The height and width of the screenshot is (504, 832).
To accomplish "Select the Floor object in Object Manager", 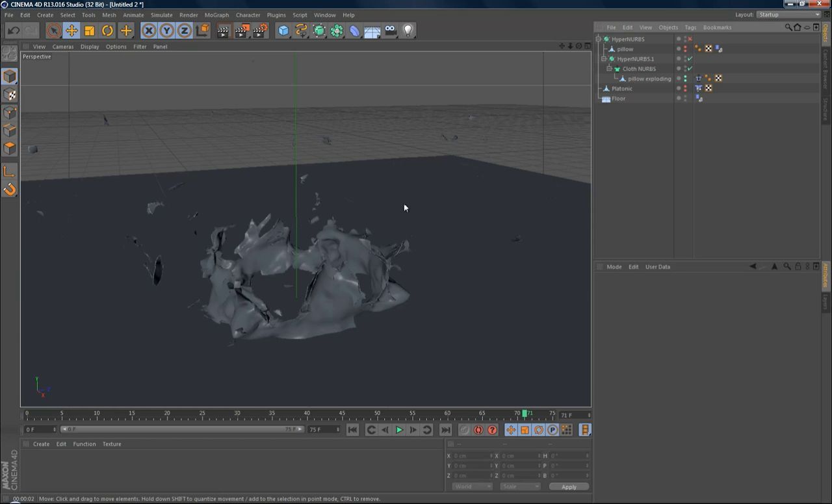I will coord(618,99).
